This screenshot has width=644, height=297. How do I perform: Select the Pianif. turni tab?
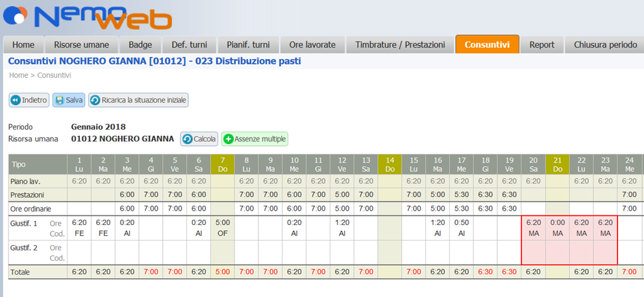click(x=249, y=45)
